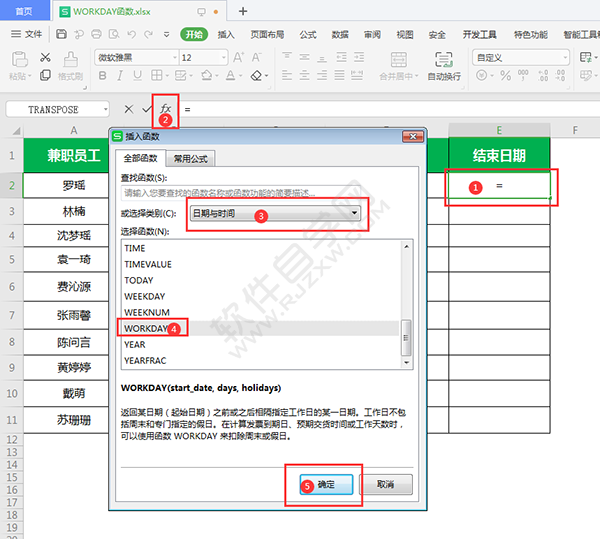This screenshot has width=600, height=539.
Task: Open the number format dropdown showing 自定义
Action: click(565, 58)
